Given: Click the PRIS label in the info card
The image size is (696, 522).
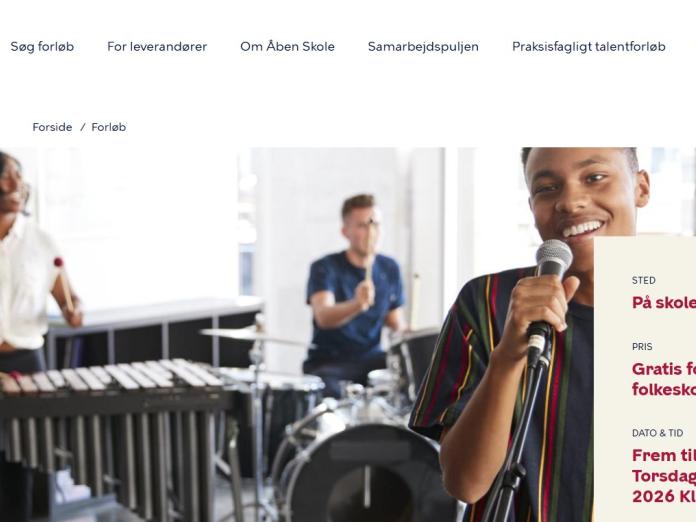Looking at the screenshot, I should 642,347.
